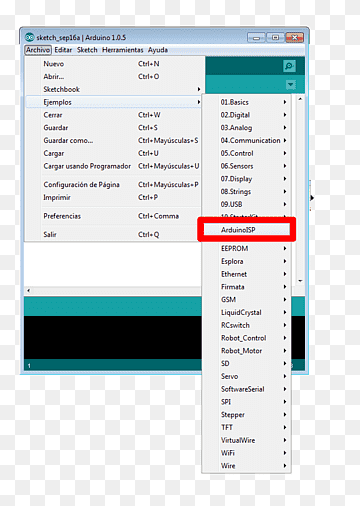
Task: Open TFT examples submenu
Action: (x=247, y=427)
